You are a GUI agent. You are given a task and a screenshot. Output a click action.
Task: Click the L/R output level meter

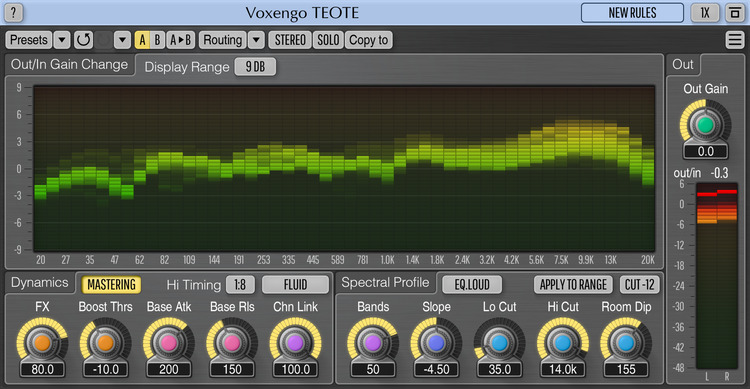click(717, 277)
